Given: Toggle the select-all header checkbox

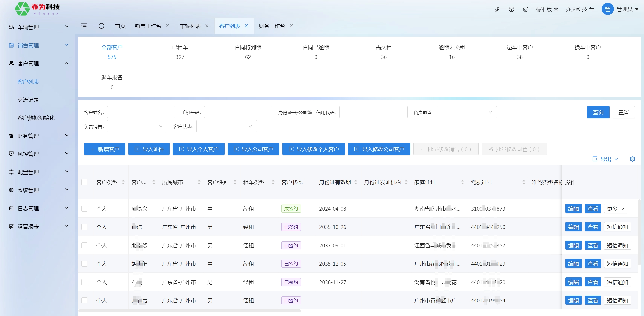Looking at the screenshot, I should point(84,182).
